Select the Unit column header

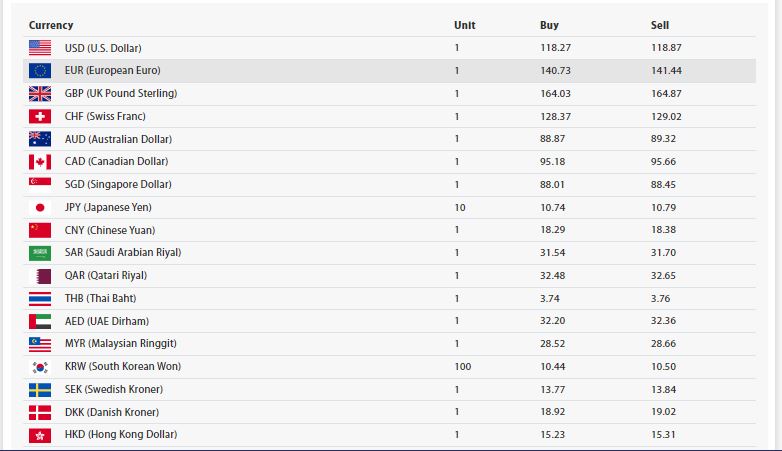point(464,25)
